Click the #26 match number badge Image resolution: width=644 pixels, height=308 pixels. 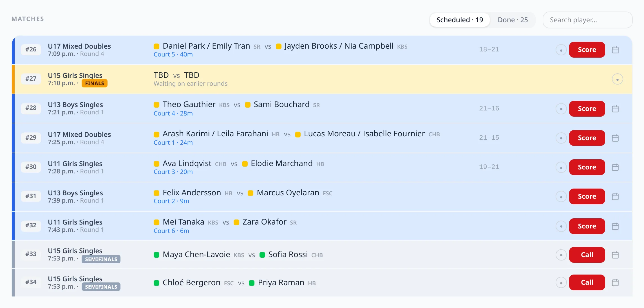[31, 49]
